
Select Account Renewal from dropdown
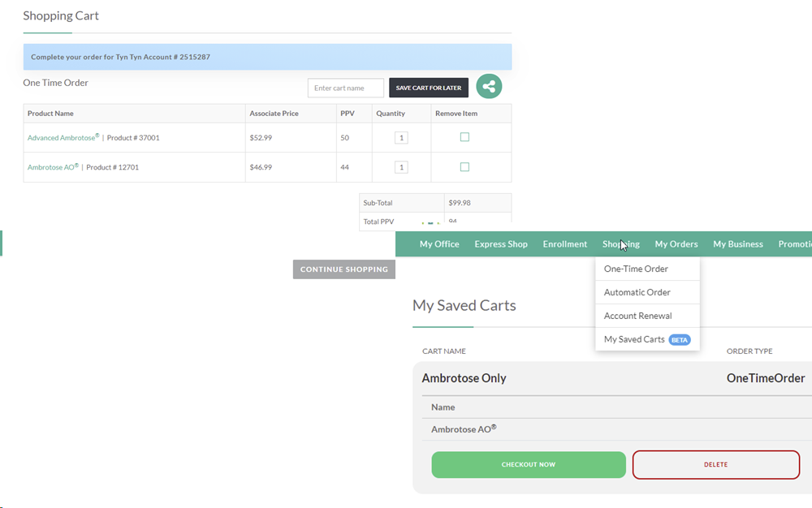click(x=647, y=316)
